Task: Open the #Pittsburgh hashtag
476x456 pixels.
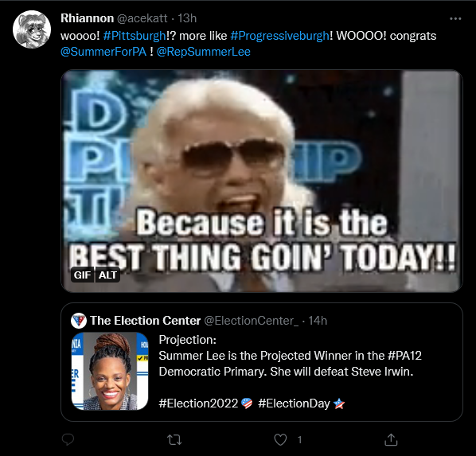Action: pos(135,36)
